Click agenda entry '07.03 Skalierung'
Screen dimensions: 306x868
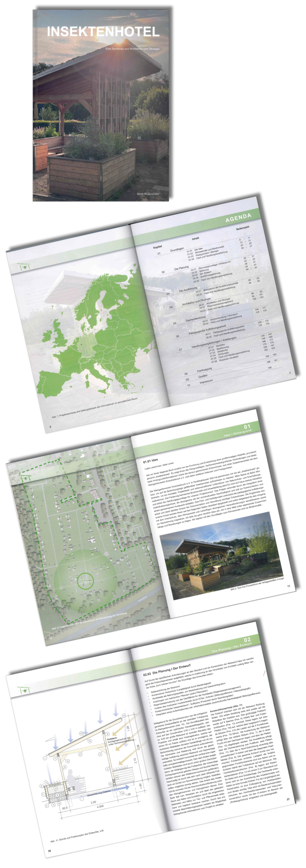coord(218,352)
